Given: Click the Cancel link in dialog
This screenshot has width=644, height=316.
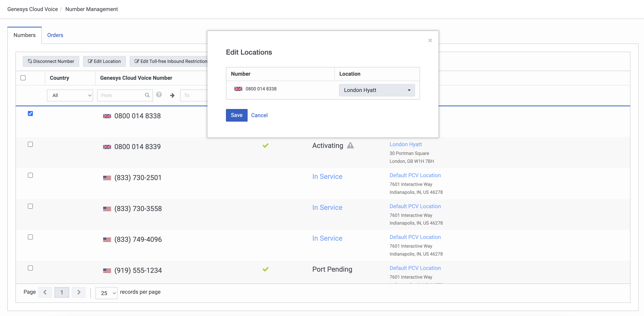Looking at the screenshot, I should tap(259, 115).
